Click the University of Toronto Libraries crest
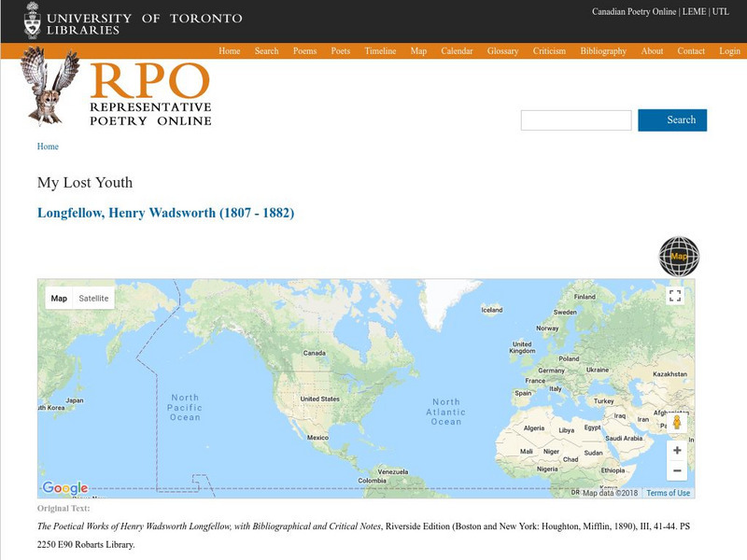 (32, 21)
